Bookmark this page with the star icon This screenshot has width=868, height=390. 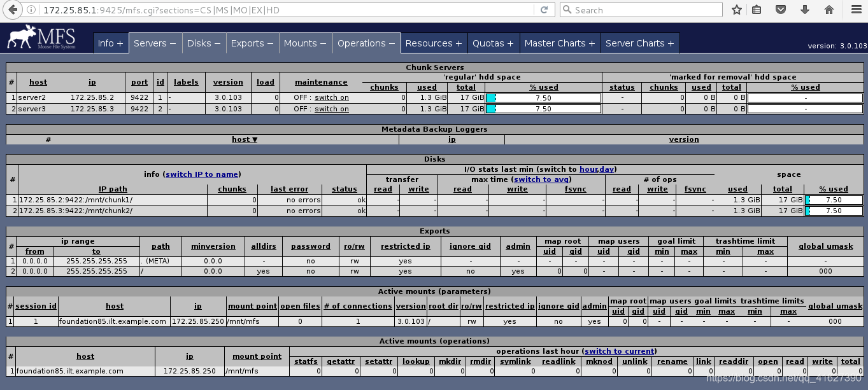click(737, 10)
